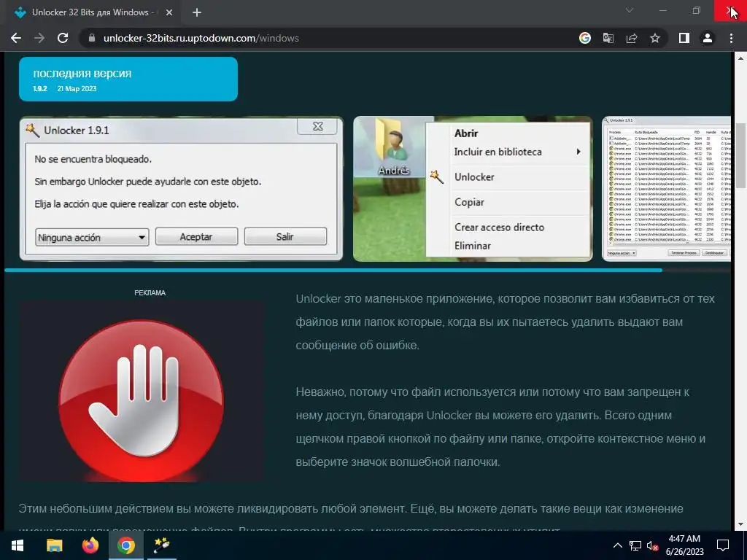
Task: Open clock showing 4:47 AM
Action: coord(684,545)
